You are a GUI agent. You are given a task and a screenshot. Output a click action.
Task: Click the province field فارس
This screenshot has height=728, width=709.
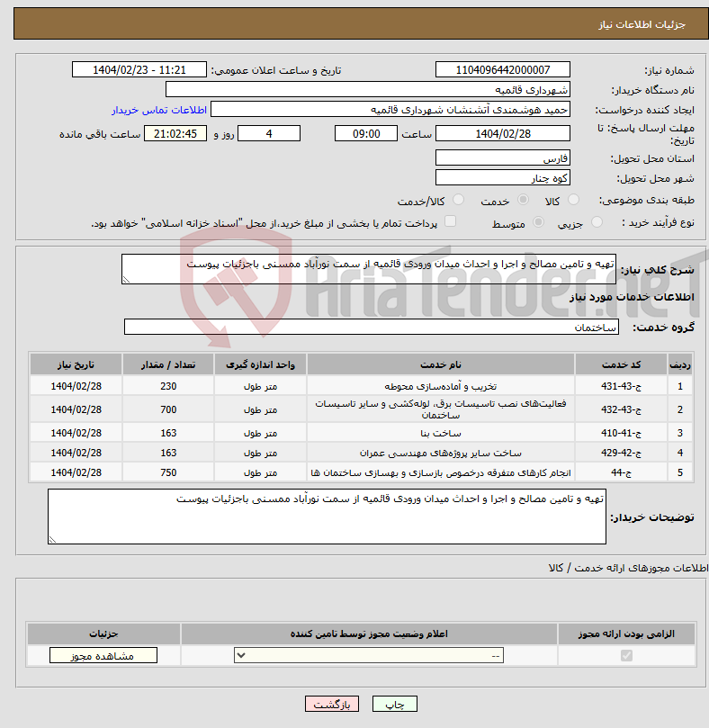503,158
